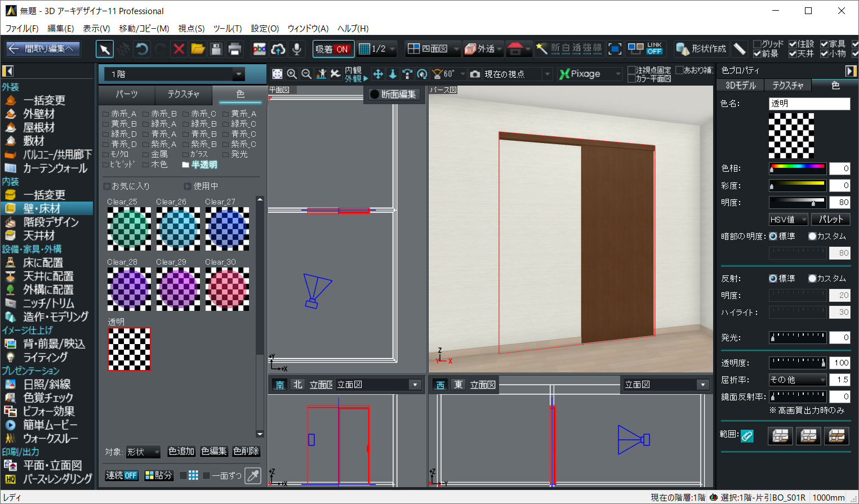859x504 pixels.
Task: Open the 現在の視点 viewpoint dropdown
Action: coord(547,74)
